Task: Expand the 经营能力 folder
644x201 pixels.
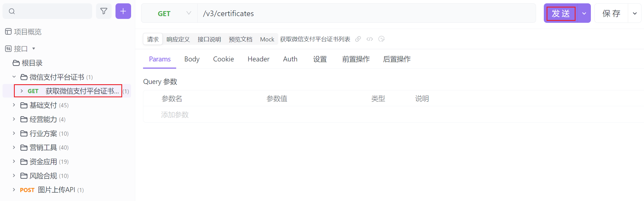Action: click(14, 119)
